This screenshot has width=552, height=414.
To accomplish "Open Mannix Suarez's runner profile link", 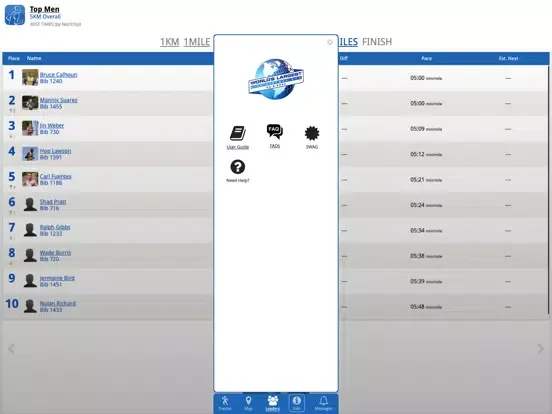I will point(58,100).
